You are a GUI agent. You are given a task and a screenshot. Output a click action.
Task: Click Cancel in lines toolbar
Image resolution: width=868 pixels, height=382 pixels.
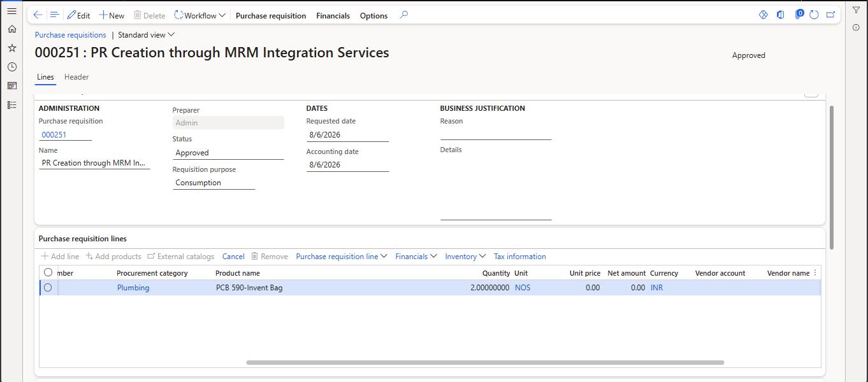pyautogui.click(x=233, y=257)
